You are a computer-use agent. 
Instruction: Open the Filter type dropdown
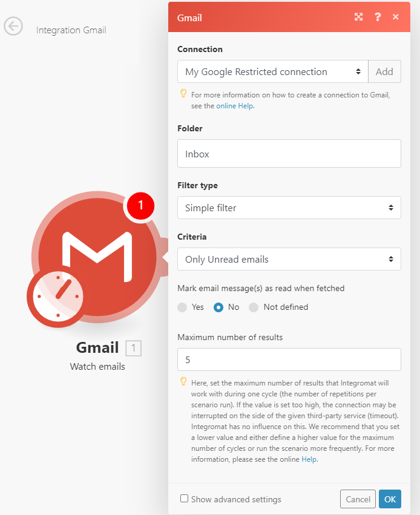(289, 208)
